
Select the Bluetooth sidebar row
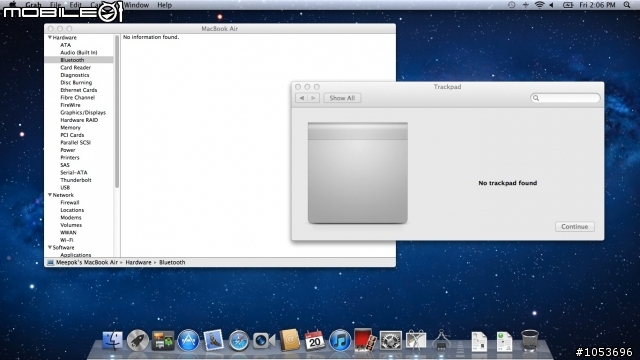[x=79, y=60]
